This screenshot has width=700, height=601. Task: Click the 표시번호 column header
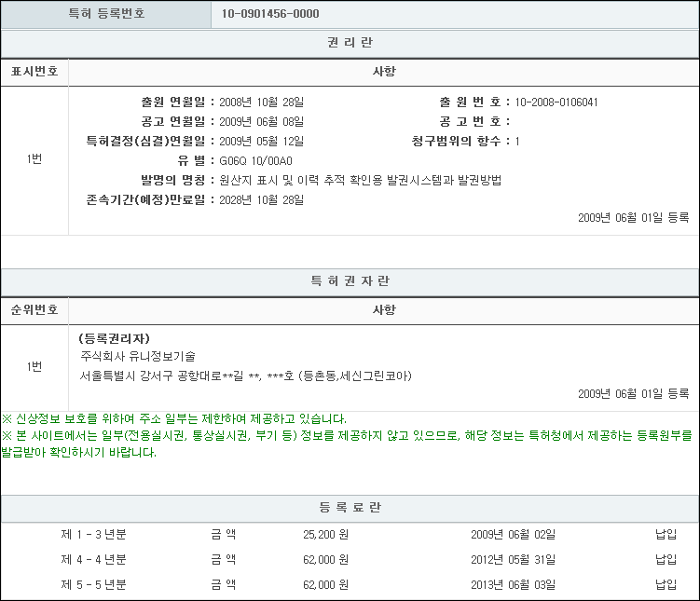pyautogui.click(x=34, y=72)
